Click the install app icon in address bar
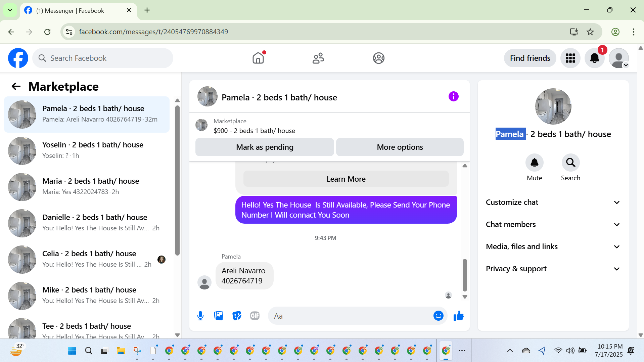The width and height of the screenshot is (644, 362). (574, 32)
